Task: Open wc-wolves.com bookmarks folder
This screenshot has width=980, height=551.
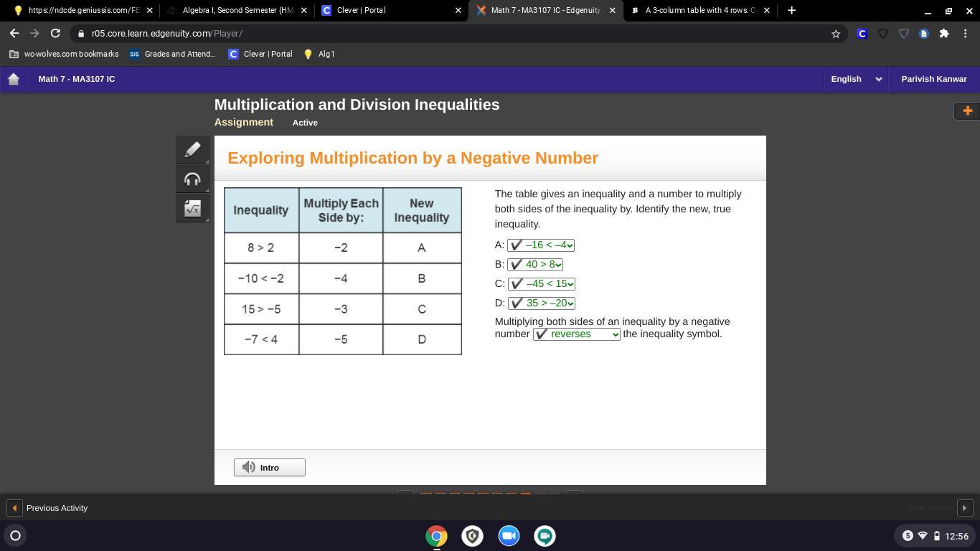Action: click(x=64, y=54)
